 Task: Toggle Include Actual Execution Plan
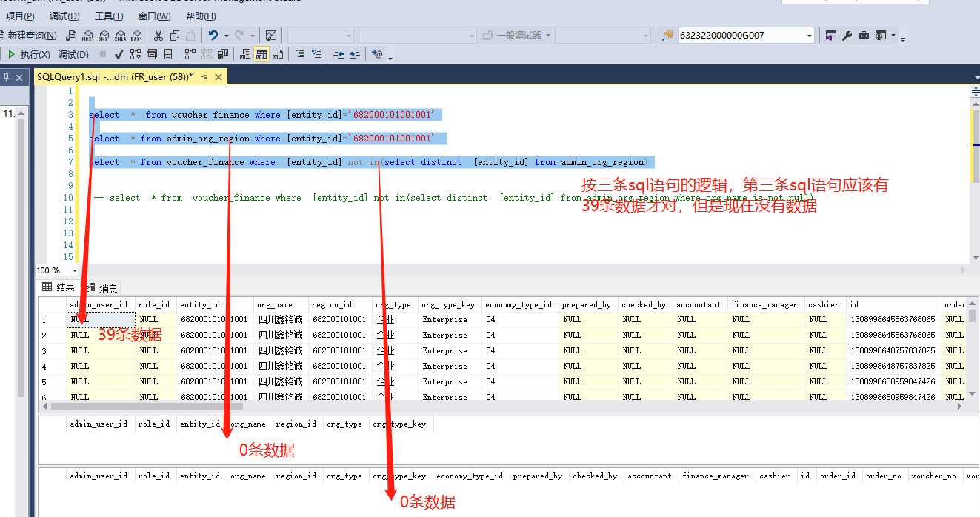click(x=190, y=54)
